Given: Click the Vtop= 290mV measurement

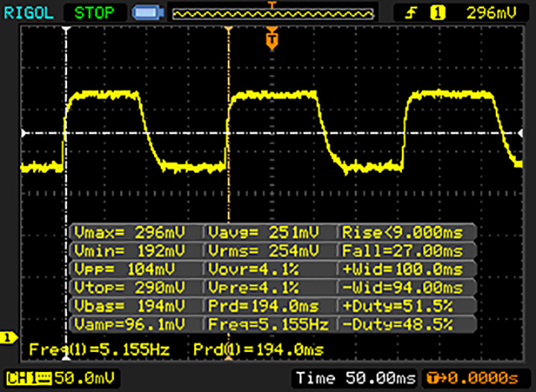Looking at the screenshot, I should (x=130, y=287).
